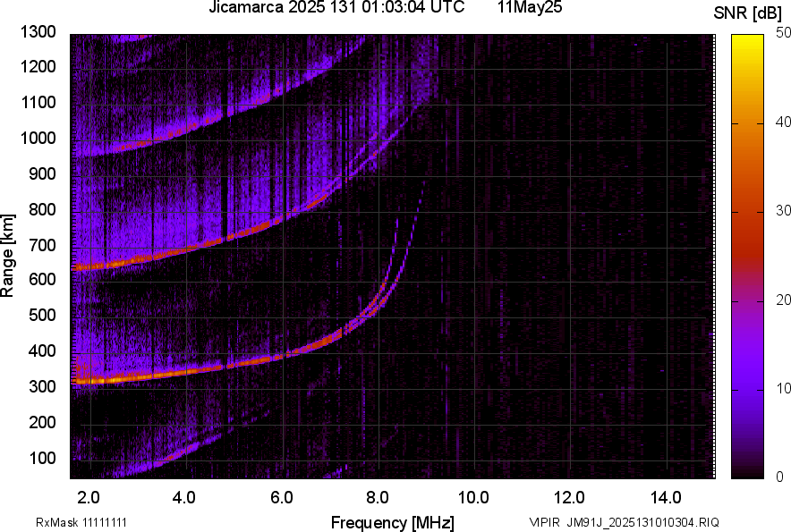The image size is (791, 532).
Task: Click frequency tick label 8.0
Action: click(x=377, y=498)
